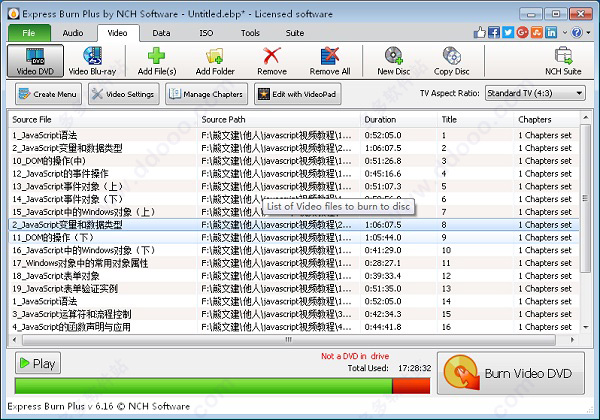Select row 17_Windows对象中的常用对象属性
Viewport: 600px width, 420px height.
point(294,263)
